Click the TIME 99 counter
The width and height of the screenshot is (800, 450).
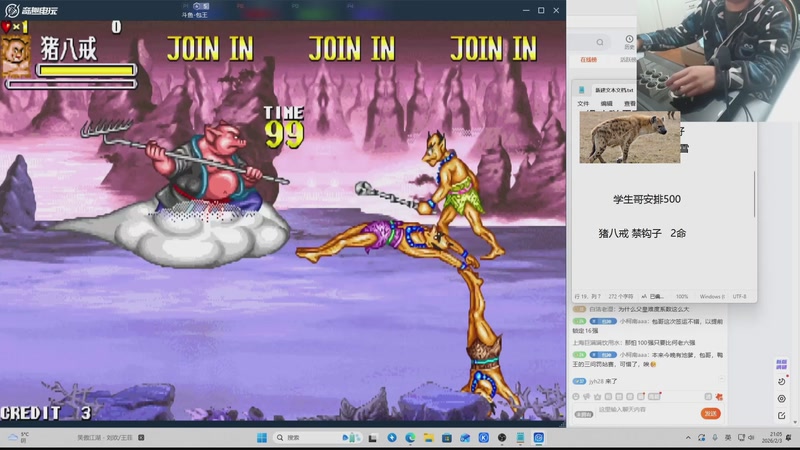click(x=284, y=128)
